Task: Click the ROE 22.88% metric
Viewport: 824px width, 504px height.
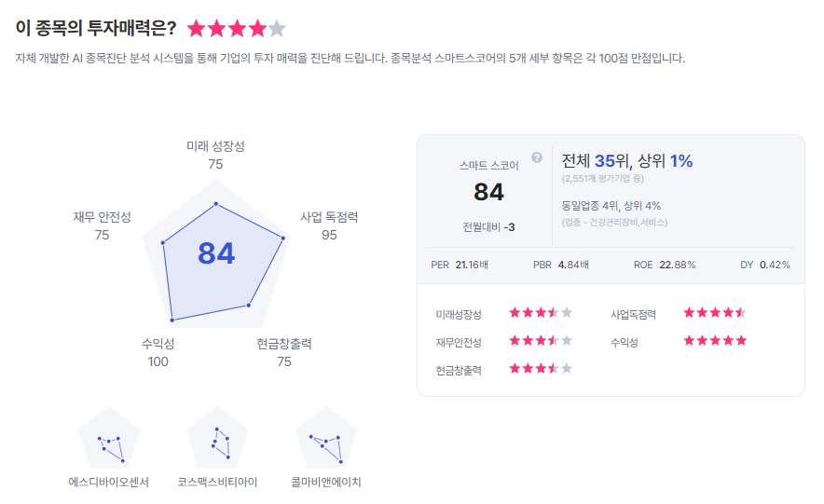Action: tap(665, 265)
